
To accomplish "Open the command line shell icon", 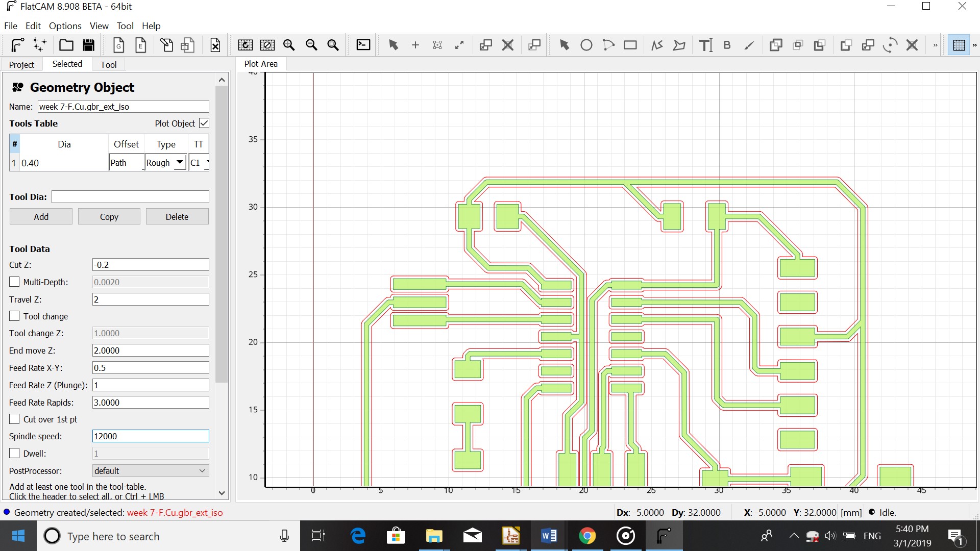I will pyautogui.click(x=363, y=45).
